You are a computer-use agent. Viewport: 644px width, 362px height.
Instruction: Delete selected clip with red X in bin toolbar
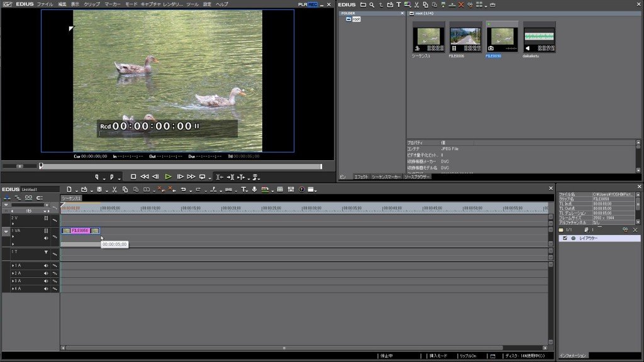pos(461,5)
